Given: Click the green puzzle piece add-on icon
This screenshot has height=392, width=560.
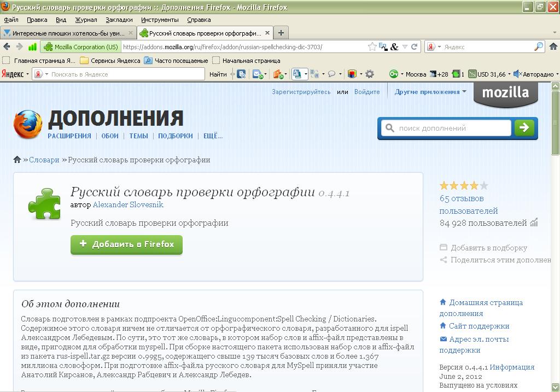Looking at the screenshot, I should (x=44, y=203).
